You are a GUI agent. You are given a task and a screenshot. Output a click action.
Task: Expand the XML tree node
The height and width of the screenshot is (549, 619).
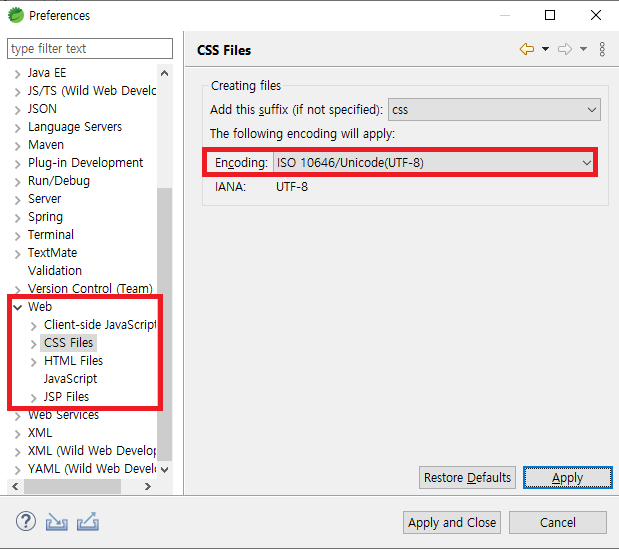click(17, 434)
